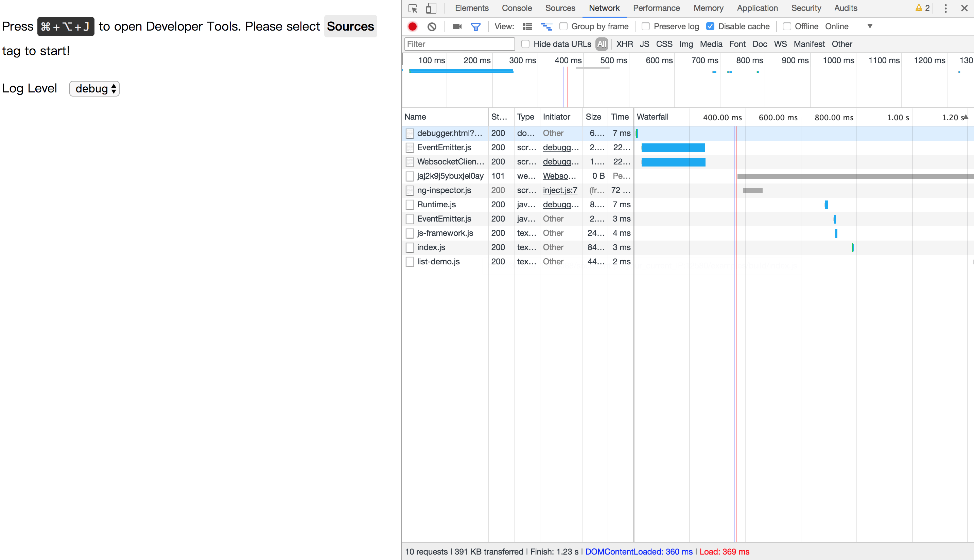Clear the network log
The height and width of the screenshot is (560, 974).
click(x=432, y=27)
